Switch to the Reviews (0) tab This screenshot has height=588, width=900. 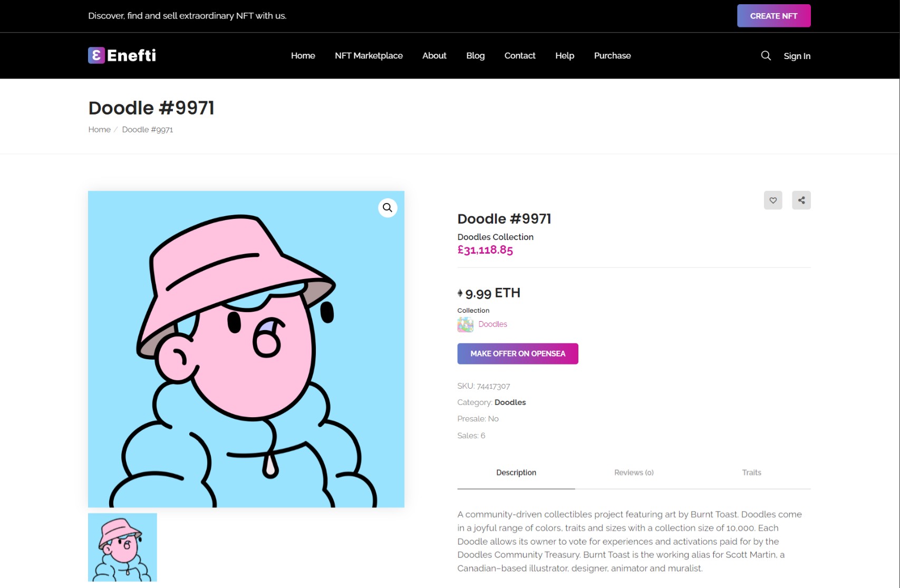tap(634, 473)
